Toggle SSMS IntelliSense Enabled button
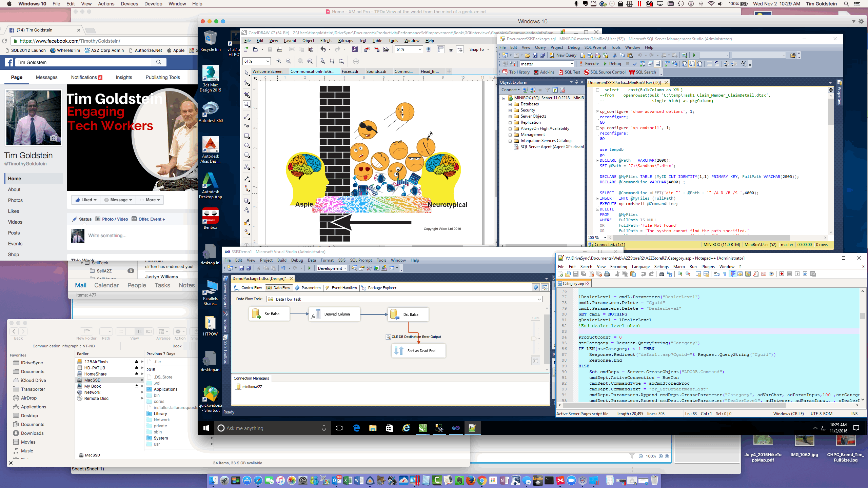The height and width of the screenshot is (488, 868). click(658, 64)
